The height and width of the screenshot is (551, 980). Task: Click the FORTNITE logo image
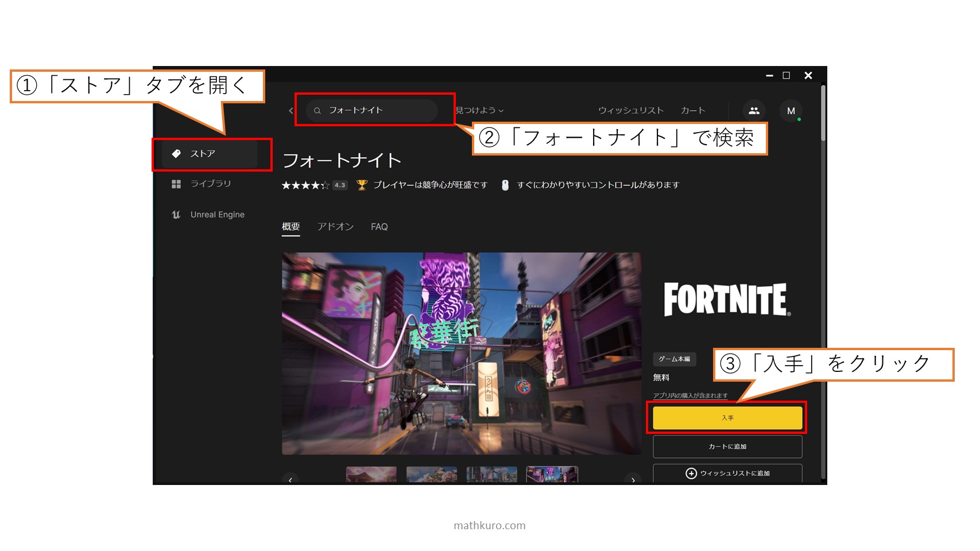click(727, 300)
